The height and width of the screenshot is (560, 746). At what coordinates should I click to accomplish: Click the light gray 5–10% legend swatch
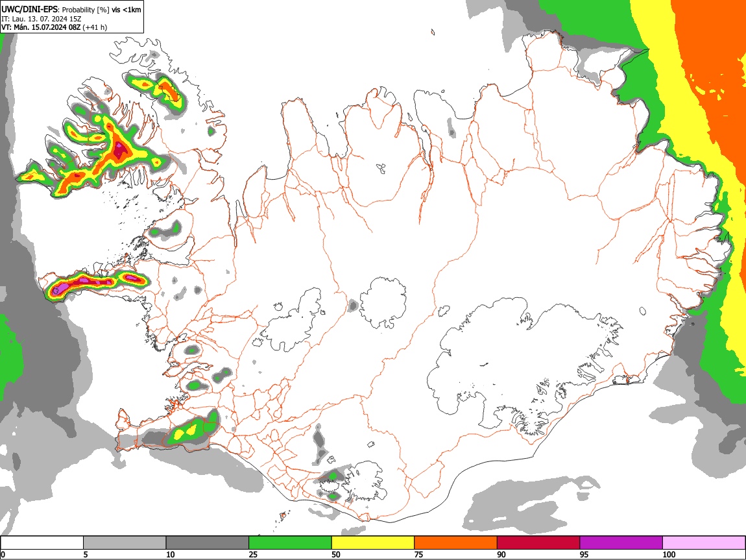click(x=125, y=543)
